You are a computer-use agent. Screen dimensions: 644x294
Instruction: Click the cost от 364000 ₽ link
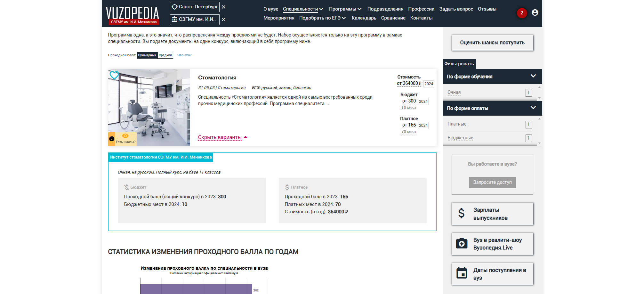pos(409,83)
